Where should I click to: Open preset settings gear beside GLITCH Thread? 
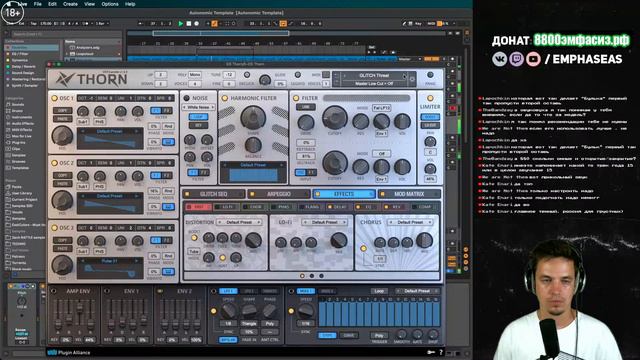point(412,79)
